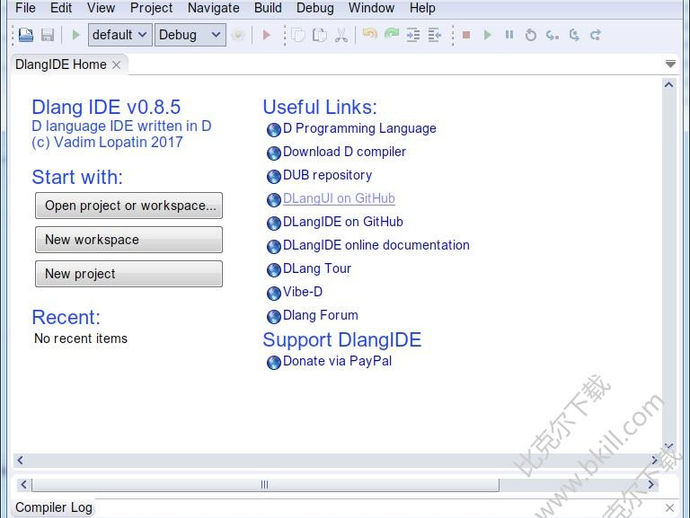Viewport: 690px width, 518px height.
Task: Open the File menu
Action: pos(26,8)
